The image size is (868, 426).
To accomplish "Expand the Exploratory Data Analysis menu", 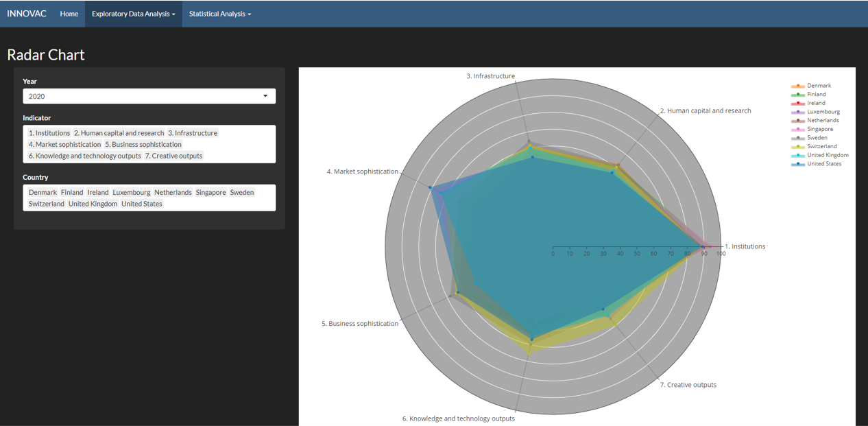I will click(x=134, y=14).
